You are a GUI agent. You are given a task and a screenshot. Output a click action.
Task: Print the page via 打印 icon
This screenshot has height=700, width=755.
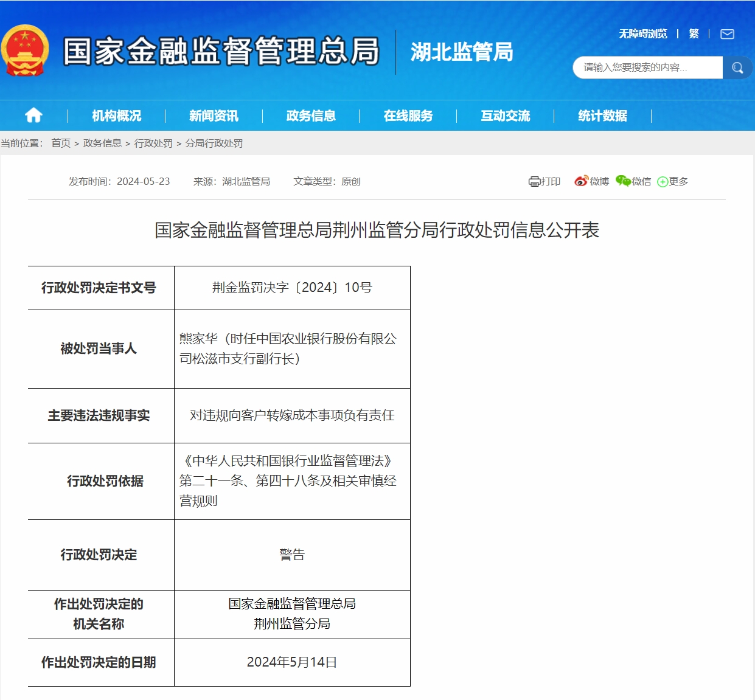(545, 181)
